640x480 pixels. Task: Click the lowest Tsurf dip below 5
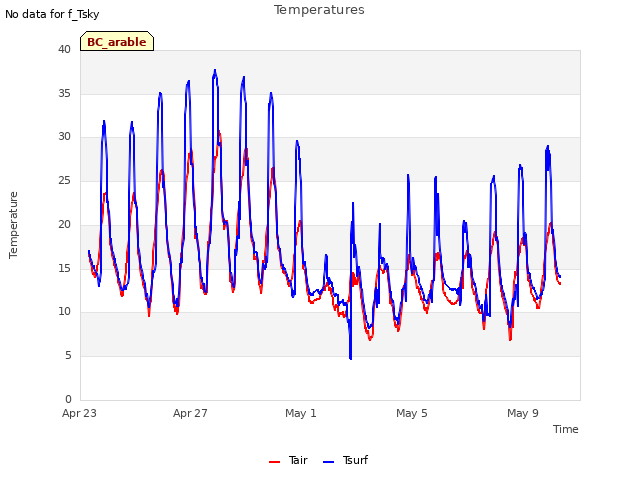pos(351,358)
